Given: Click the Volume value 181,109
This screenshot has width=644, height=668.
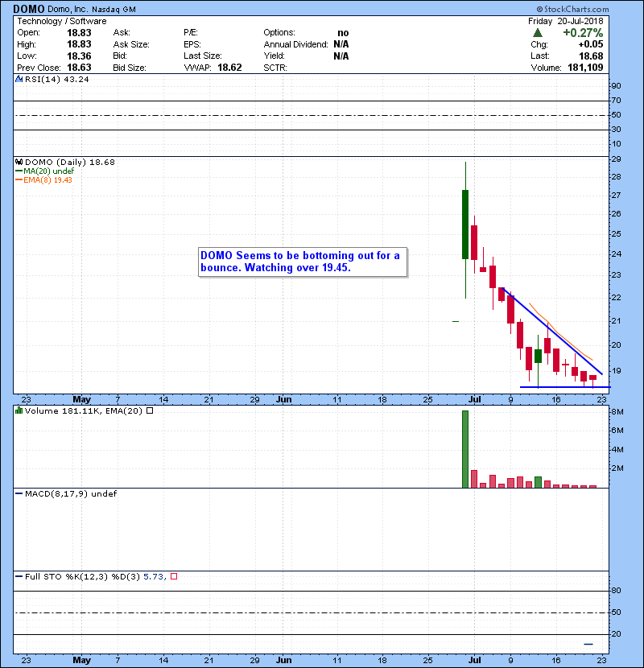Looking at the screenshot, I should 585,68.
